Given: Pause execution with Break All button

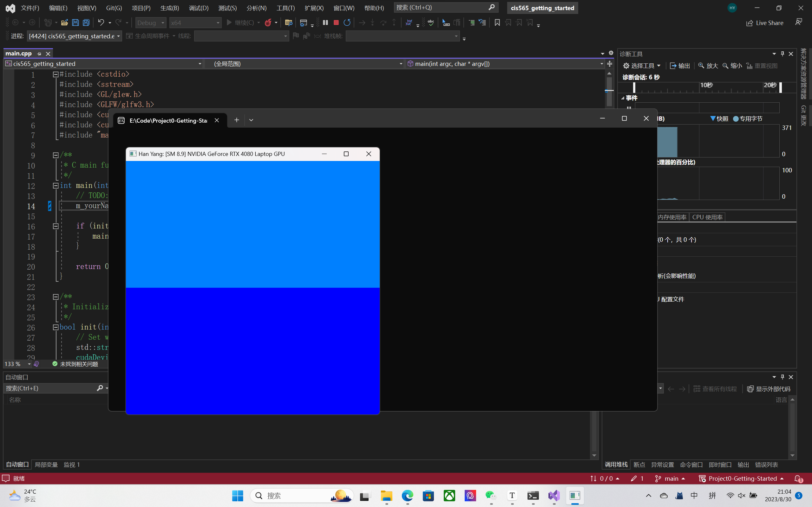Looking at the screenshot, I should click(325, 22).
